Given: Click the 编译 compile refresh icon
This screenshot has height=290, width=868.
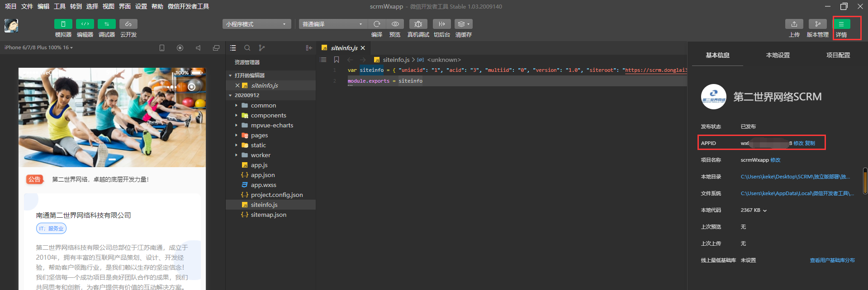Looking at the screenshot, I should pyautogui.click(x=377, y=24).
